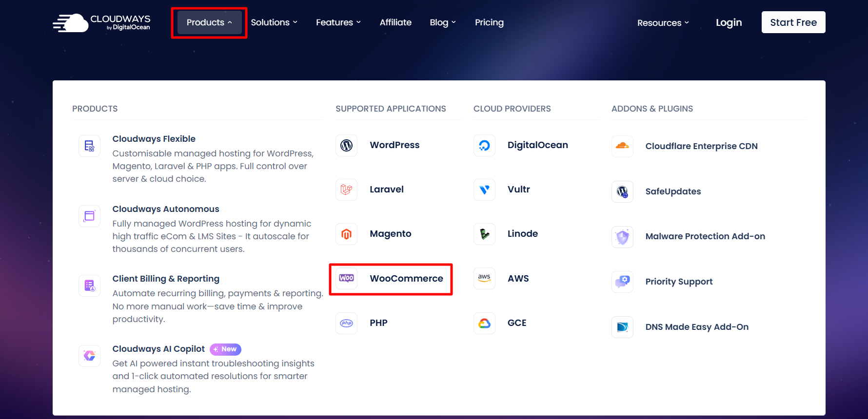Click the Login link
Viewport: 868px width, 419px height.
click(x=729, y=22)
